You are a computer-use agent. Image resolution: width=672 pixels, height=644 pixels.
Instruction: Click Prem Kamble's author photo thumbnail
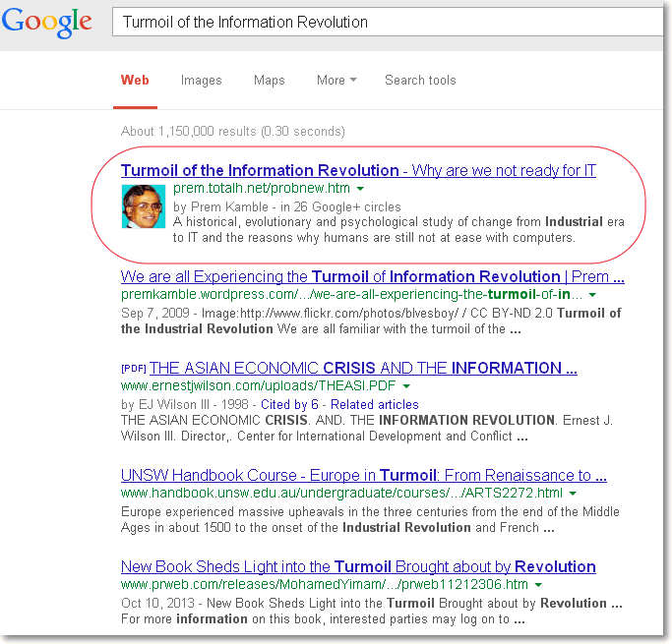(x=143, y=205)
